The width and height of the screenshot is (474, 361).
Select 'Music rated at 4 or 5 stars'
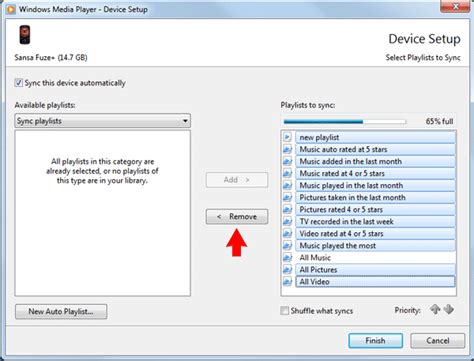375,173
